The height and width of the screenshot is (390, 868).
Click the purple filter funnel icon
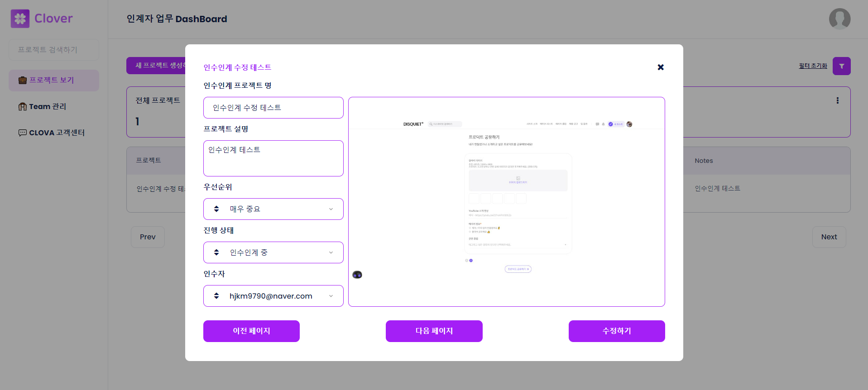(841, 66)
